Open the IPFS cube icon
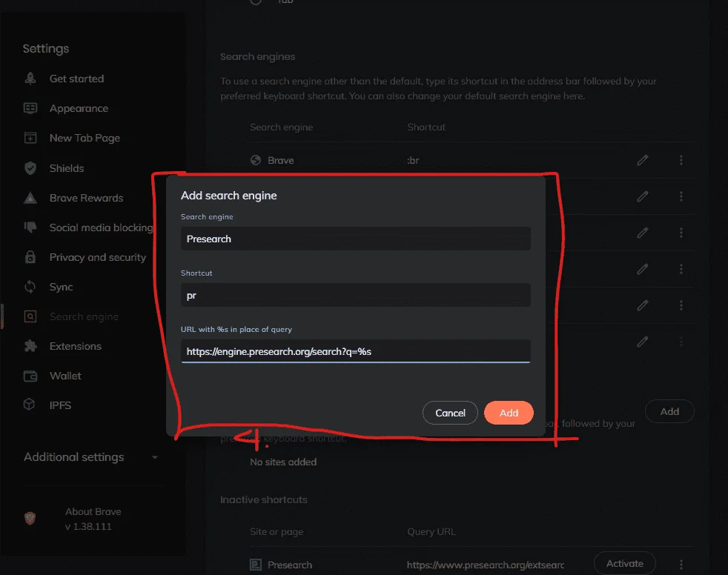Viewport: 728px width, 575px height. coord(29,405)
